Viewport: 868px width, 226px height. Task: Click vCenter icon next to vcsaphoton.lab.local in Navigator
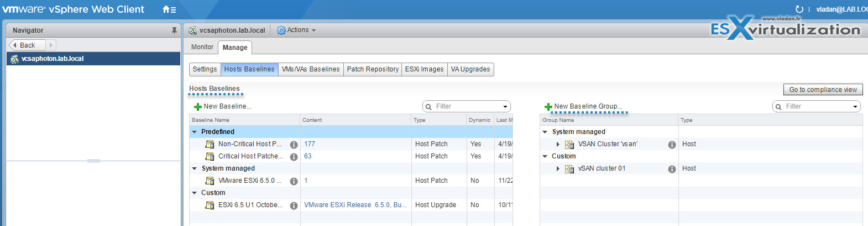[x=14, y=59]
